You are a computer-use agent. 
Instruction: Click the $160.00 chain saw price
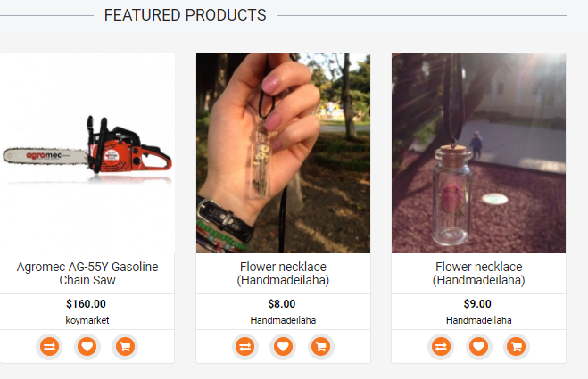click(87, 304)
